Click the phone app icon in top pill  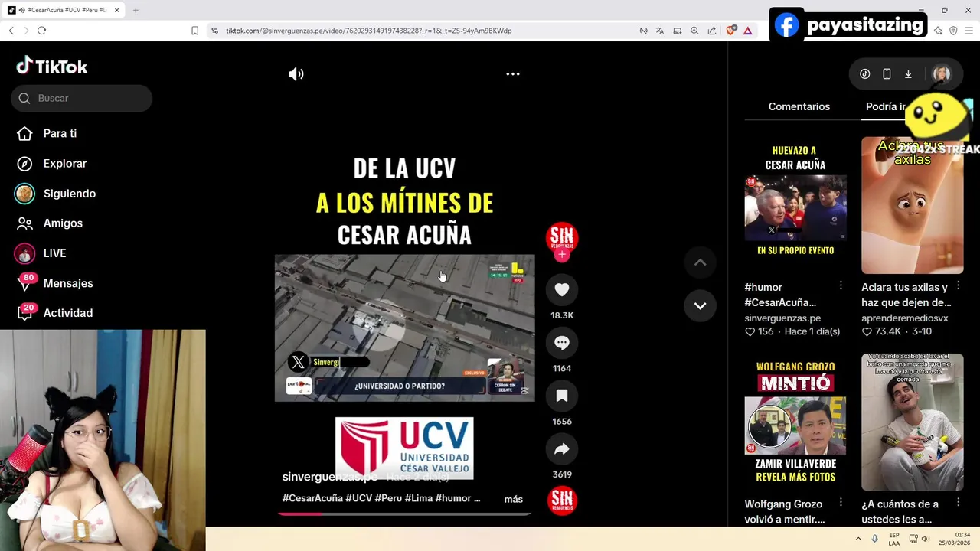[x=887, y=74]
